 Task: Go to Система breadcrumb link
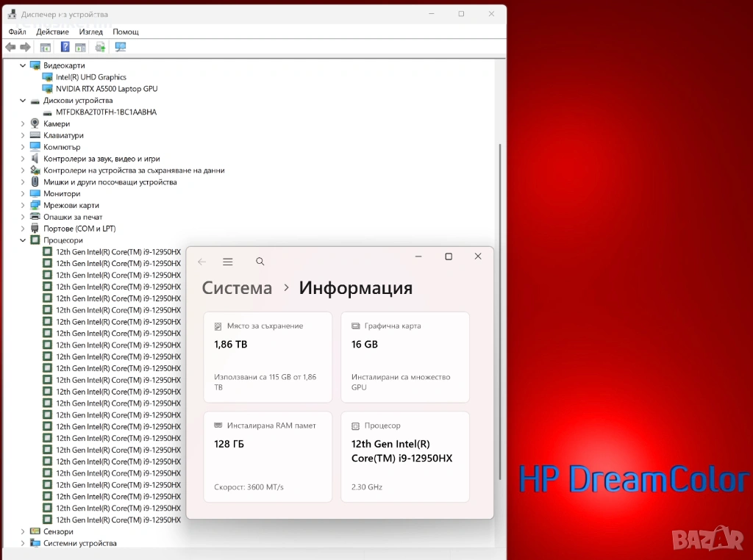tap(237, 288)
